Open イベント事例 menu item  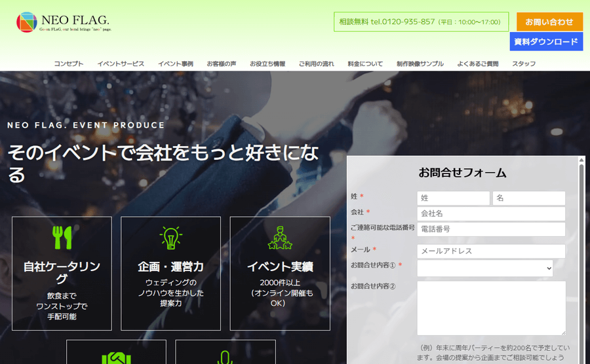[x=176, y=64]
